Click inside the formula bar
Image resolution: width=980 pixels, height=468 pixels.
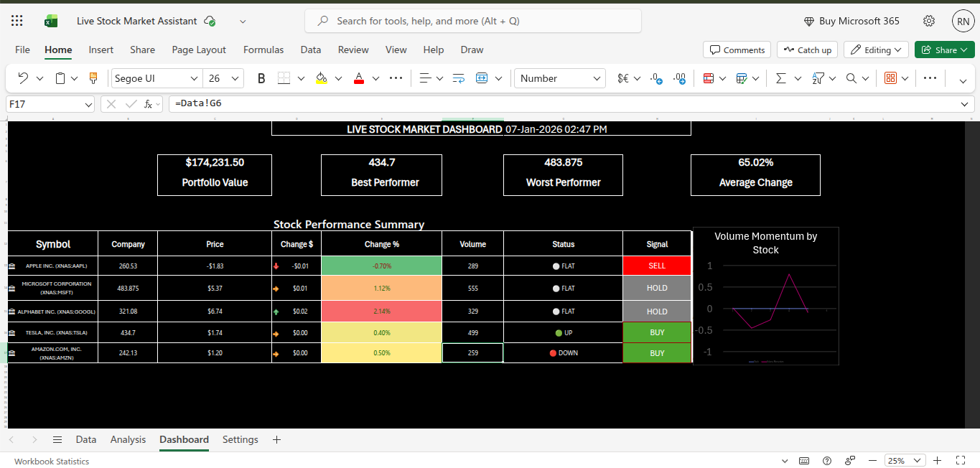[503, 103]
